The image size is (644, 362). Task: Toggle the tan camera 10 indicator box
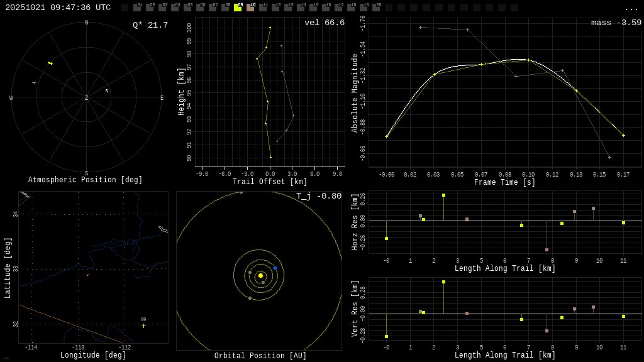pos(250,8)
